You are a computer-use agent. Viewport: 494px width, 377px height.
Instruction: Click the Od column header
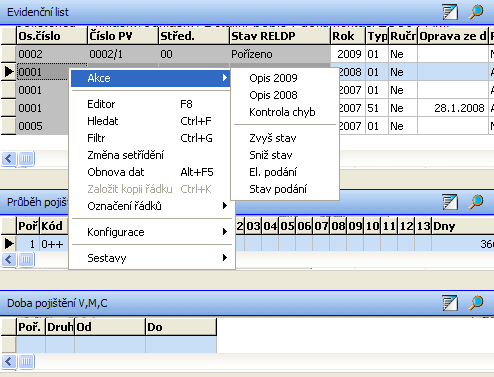pyautogui.click(x=110, y=327)
